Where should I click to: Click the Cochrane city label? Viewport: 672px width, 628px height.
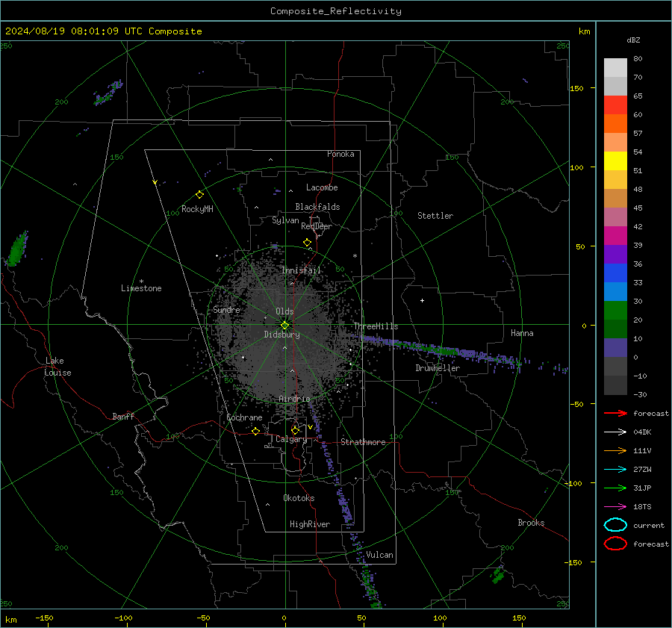[x=244, y=417]
